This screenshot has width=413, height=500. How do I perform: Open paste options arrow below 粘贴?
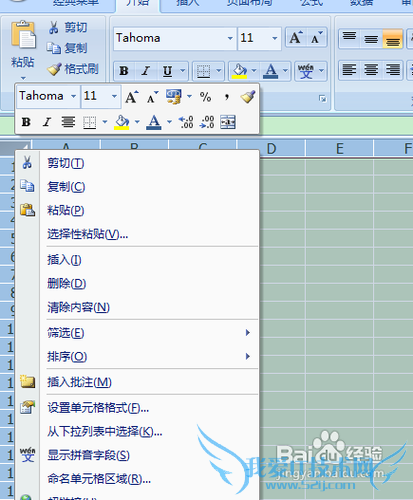(23, 78)
